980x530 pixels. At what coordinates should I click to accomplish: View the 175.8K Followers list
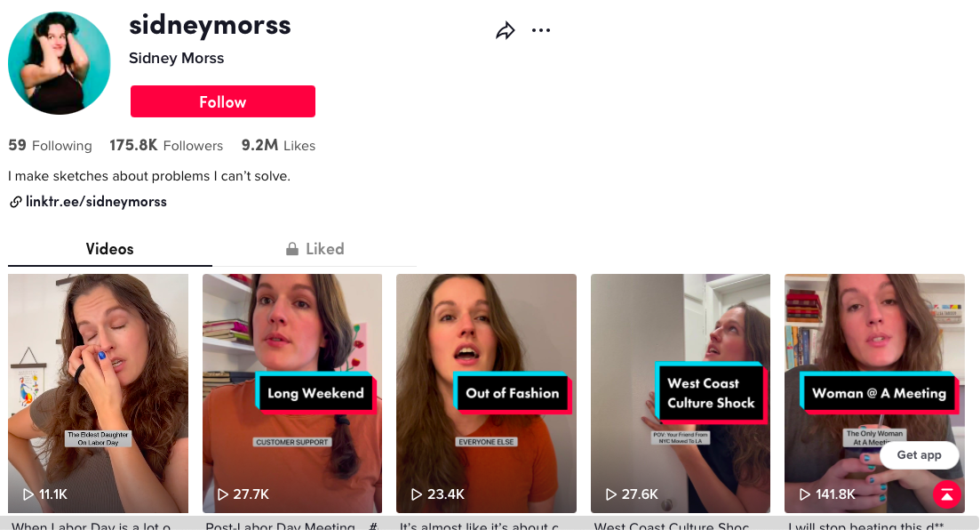pos(166,145)
